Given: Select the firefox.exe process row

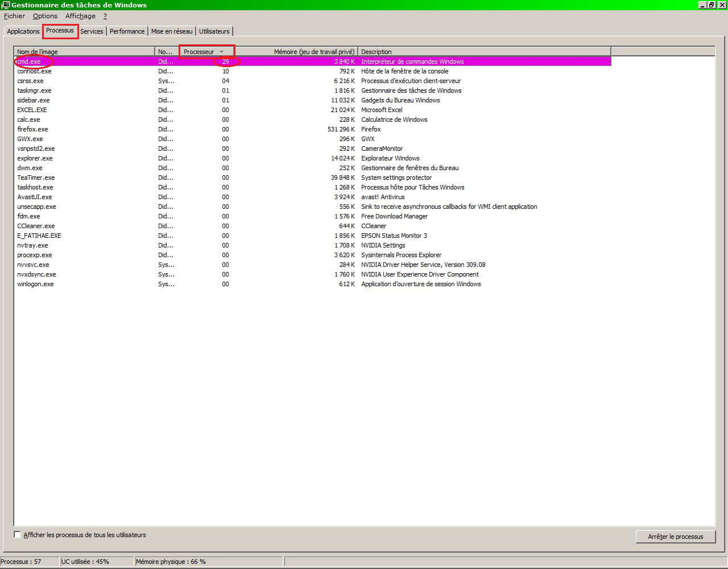Looking at the screenshot, I should [33, 129].
